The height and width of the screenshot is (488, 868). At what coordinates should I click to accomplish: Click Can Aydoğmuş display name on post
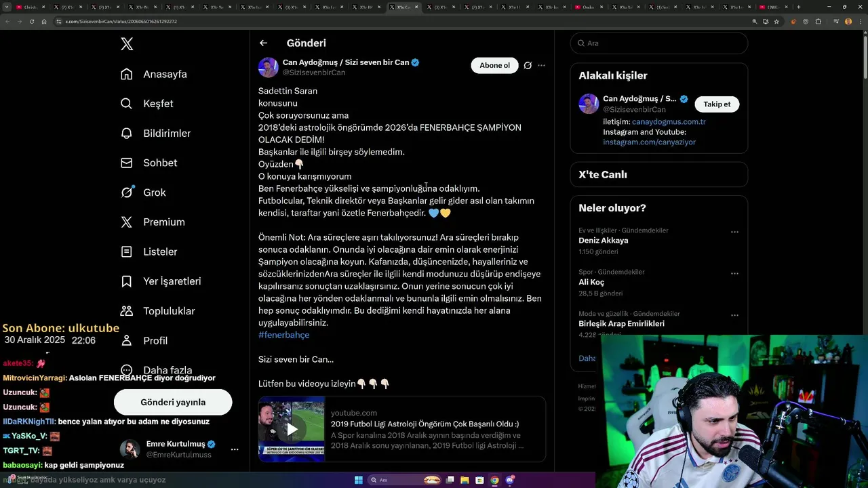[346, 62]
